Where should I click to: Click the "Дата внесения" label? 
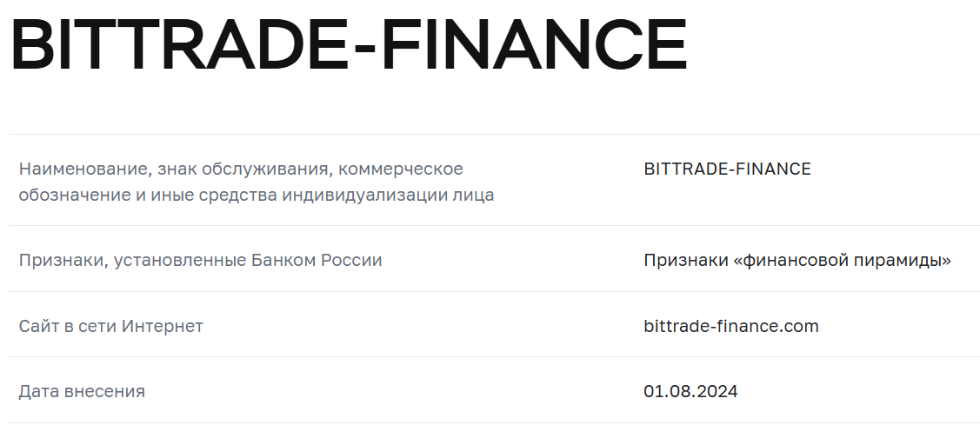click(x=82, y=391)
